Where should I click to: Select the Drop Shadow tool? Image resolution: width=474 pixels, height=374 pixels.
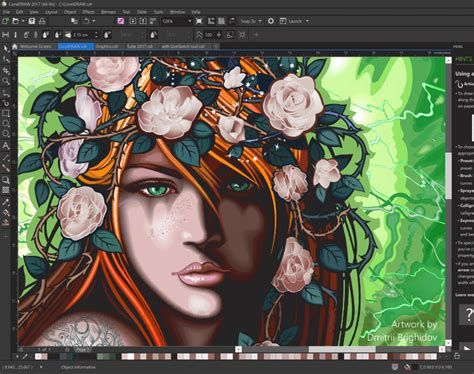6,180
